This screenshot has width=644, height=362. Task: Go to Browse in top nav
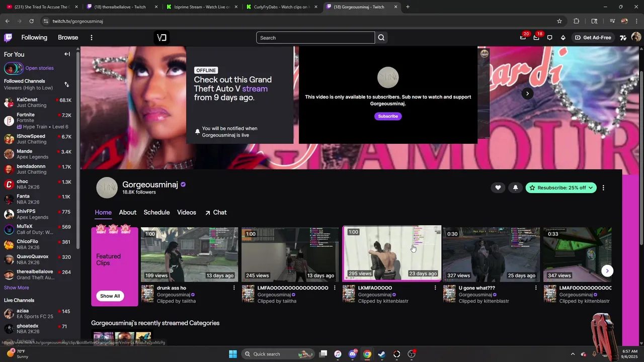68,38
